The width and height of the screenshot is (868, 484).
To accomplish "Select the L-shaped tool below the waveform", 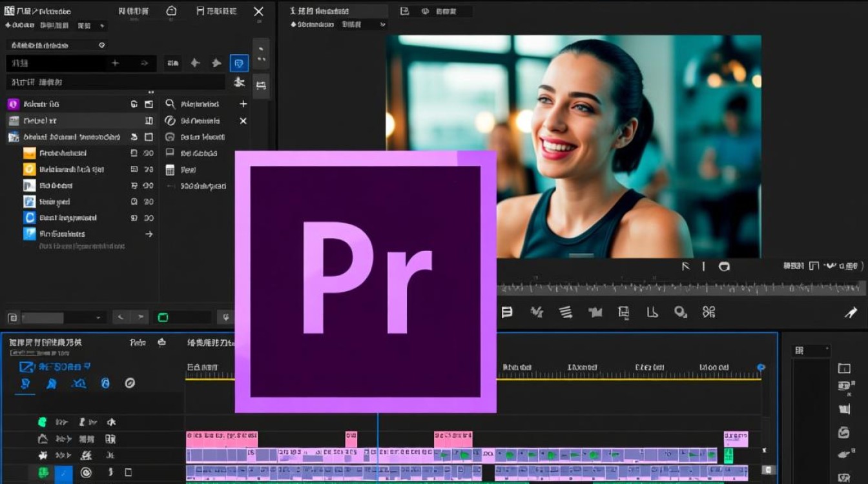I will coord(652,312).
